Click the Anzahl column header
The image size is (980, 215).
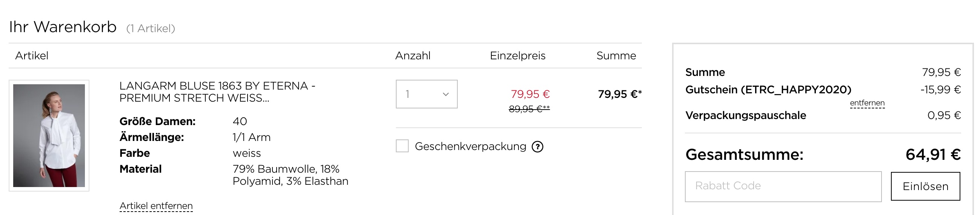pyautogui.click(x=413, y=56)
